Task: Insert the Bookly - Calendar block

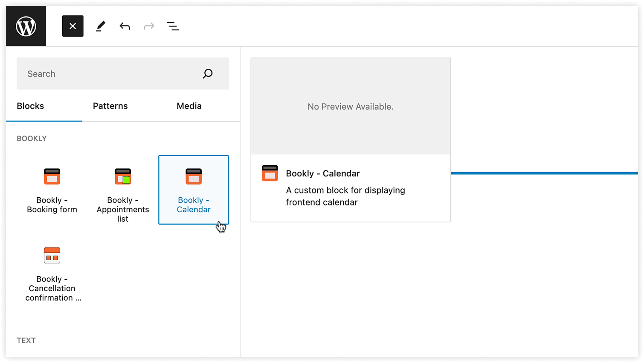Action: click(x=194, y=190)
